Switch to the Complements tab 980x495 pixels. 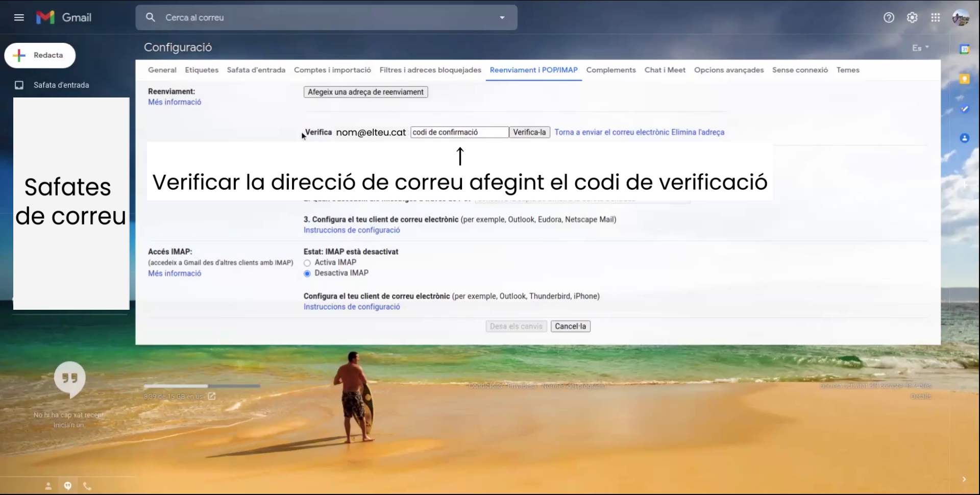(611, 70)
